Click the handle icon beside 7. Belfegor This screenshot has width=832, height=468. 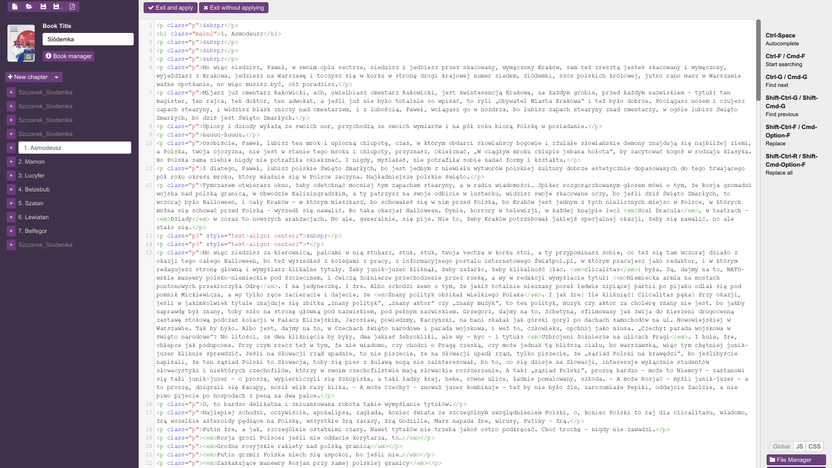(x=11, y=230)
